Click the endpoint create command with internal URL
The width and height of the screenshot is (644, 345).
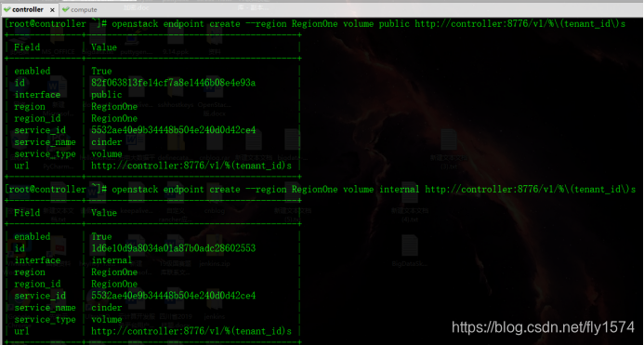pos(374,190)
